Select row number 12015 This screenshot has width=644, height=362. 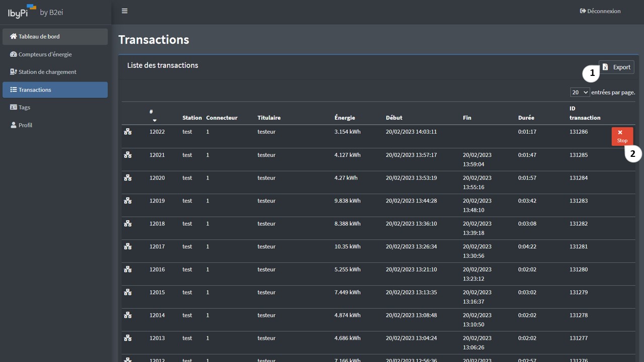[157, 292]
